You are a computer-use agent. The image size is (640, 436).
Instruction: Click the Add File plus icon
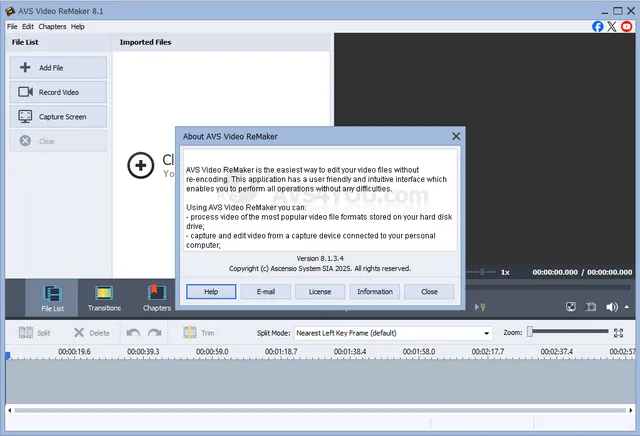point(25,68)
